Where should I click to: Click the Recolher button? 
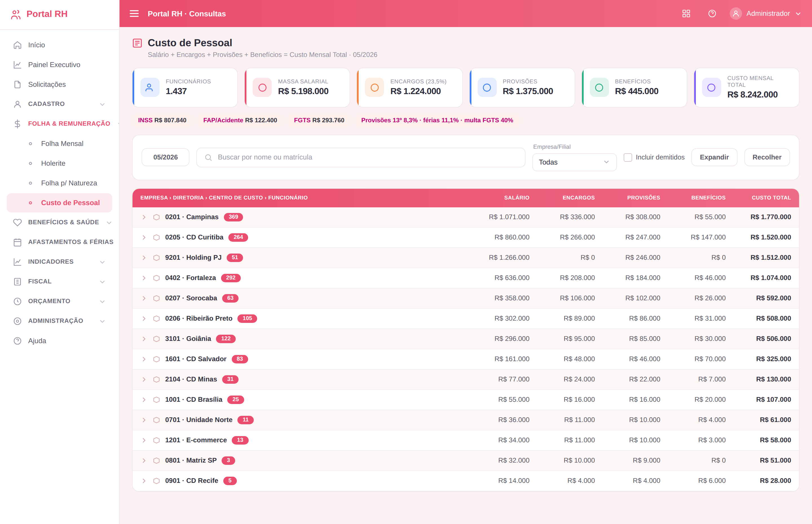coord(767,157)
